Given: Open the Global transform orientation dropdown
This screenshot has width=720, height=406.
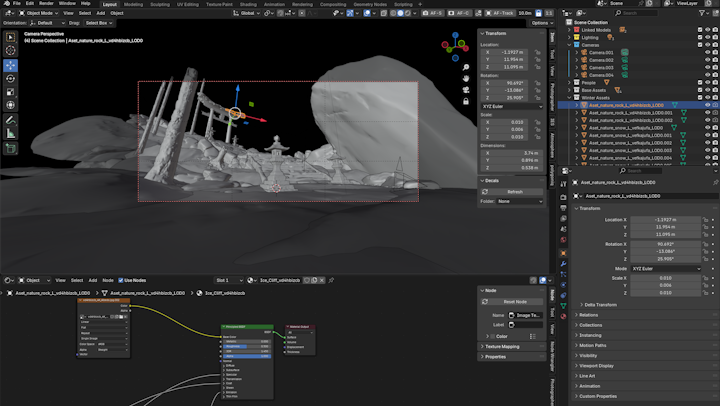Looking at the screenshot, I should [247, 13].
